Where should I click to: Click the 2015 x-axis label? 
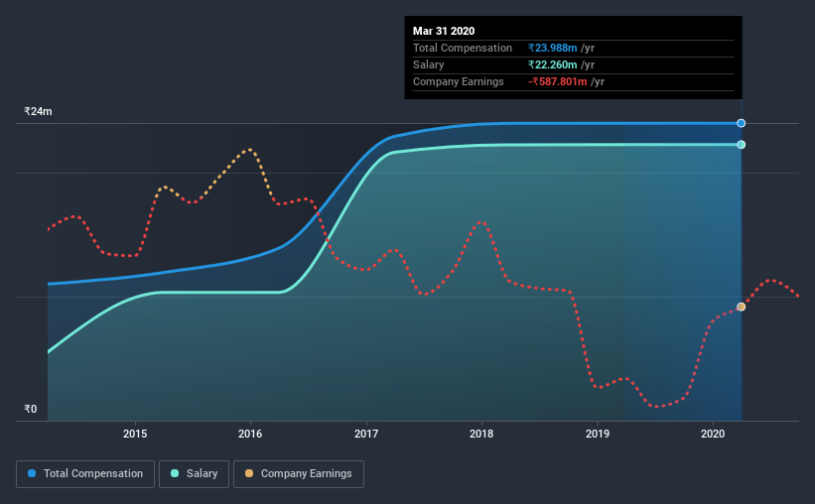[x=135, y=434]
